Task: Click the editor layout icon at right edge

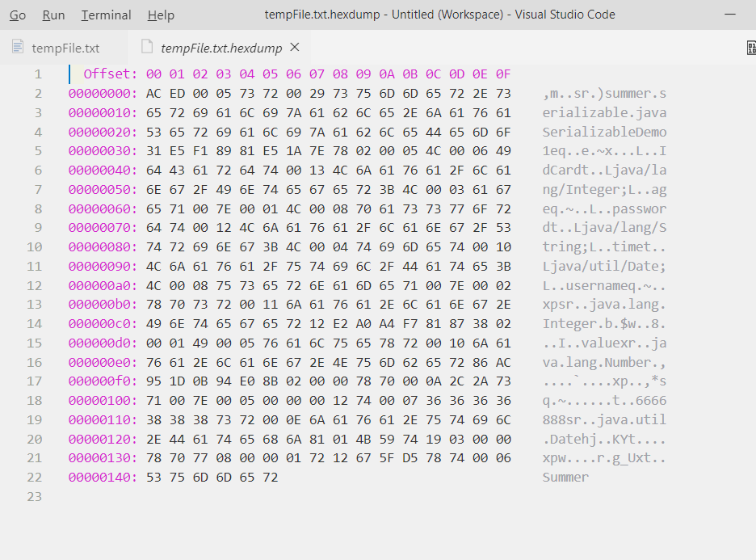Action: [x=751, y=47]
